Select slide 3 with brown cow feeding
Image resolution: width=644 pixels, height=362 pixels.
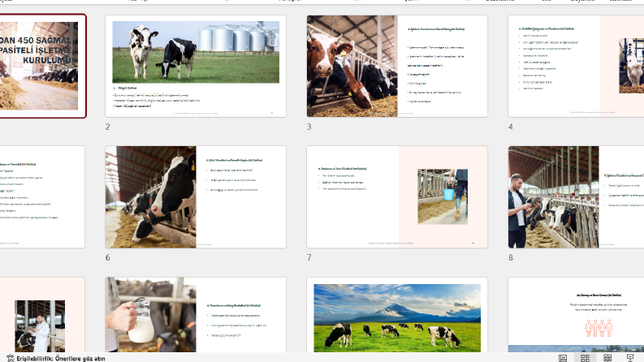pyautogui.click(x=397, y=66)
